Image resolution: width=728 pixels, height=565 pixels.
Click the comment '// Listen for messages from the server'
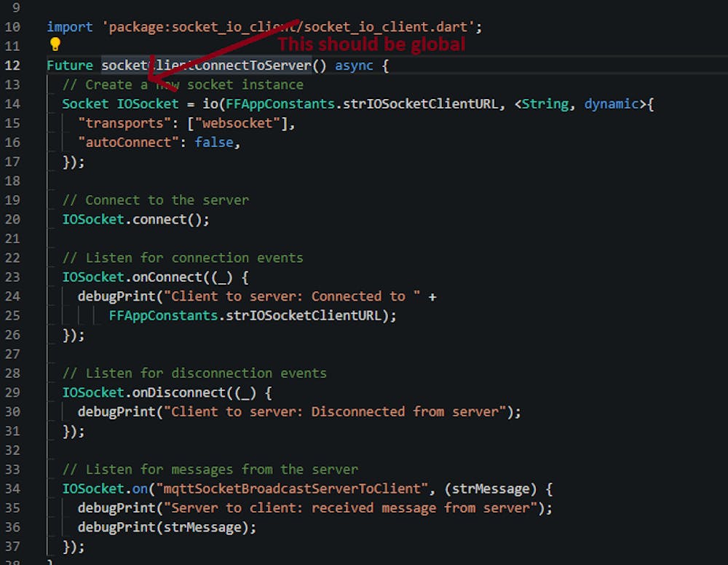point(210,470)
